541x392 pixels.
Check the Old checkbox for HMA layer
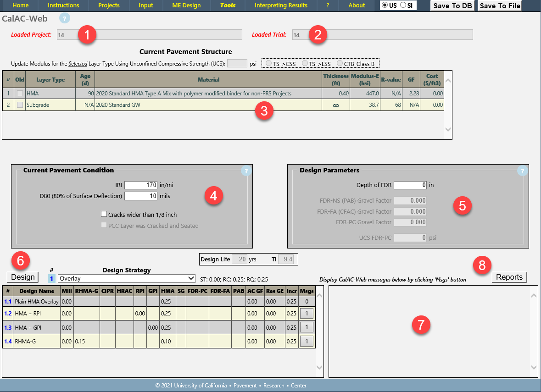click(20, 93)
